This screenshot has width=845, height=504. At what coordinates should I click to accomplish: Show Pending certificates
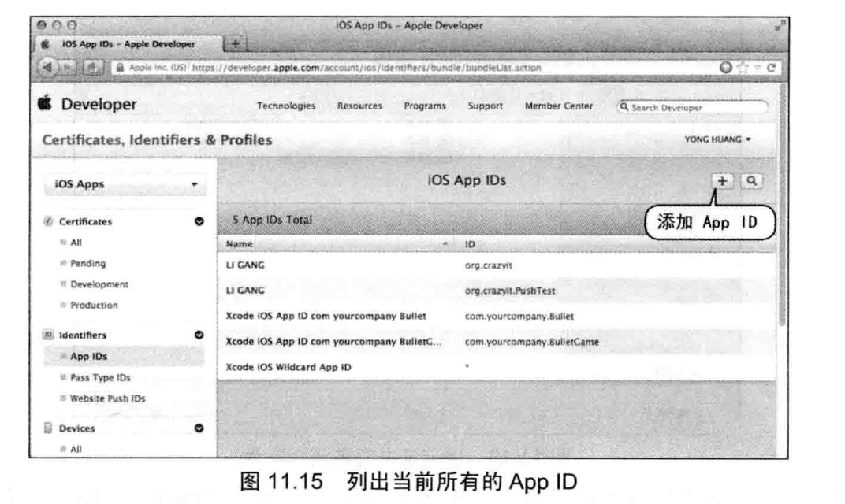click(x=87, y=263)
